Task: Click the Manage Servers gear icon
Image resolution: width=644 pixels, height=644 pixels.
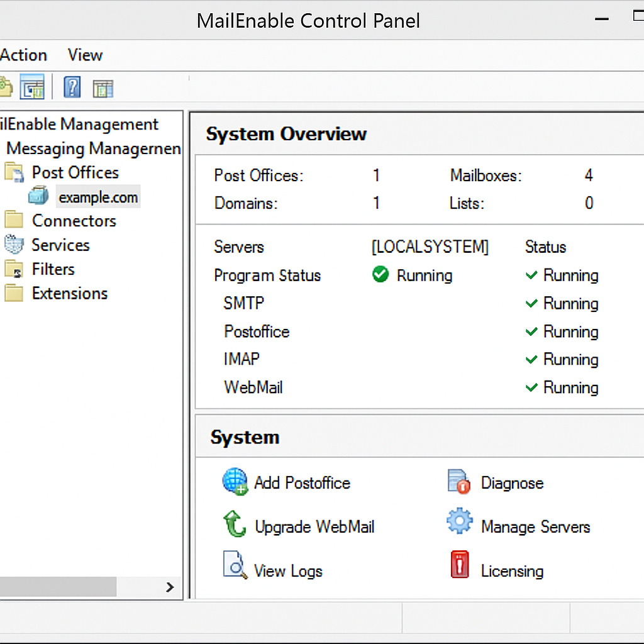Action: [460, 521]
